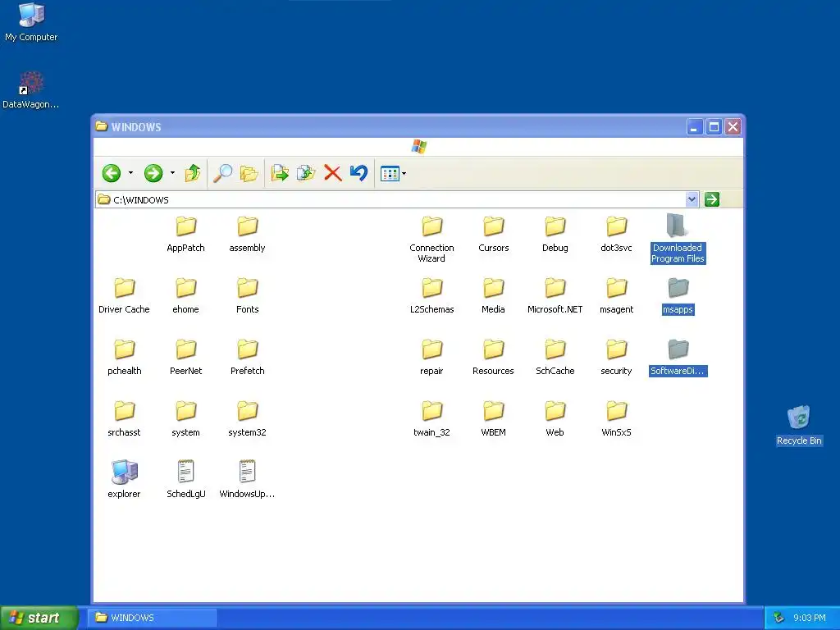Click the Undo toolbar icon
The width and height of the screenshot is (840, 630).
[358, 173]
